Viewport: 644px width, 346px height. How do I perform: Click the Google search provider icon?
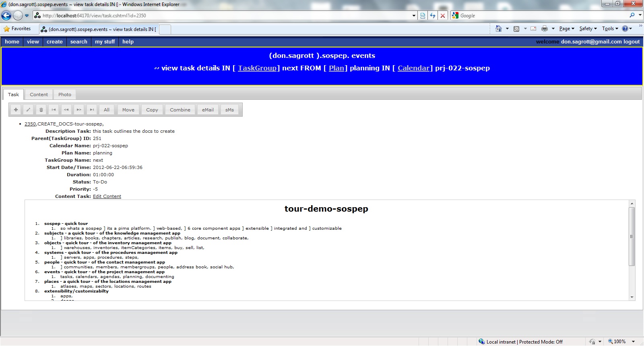coord(455,15)
